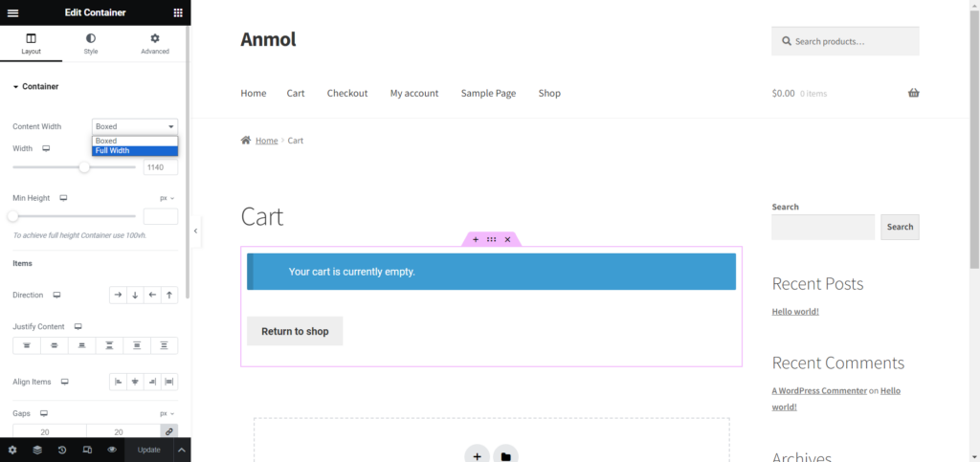Set Align Items to stretch
The width and height of the screenshot is (980, 462).
[x=169, y=382]
